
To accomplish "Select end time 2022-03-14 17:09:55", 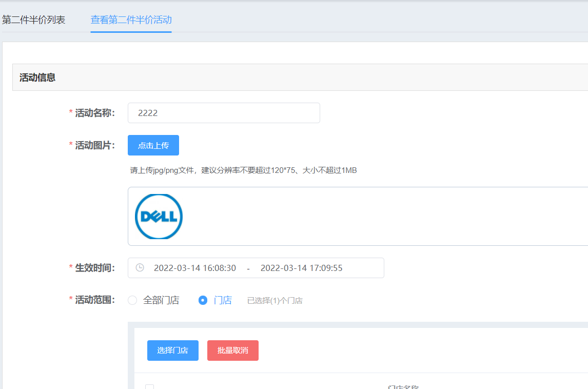I will click(301, 268).
